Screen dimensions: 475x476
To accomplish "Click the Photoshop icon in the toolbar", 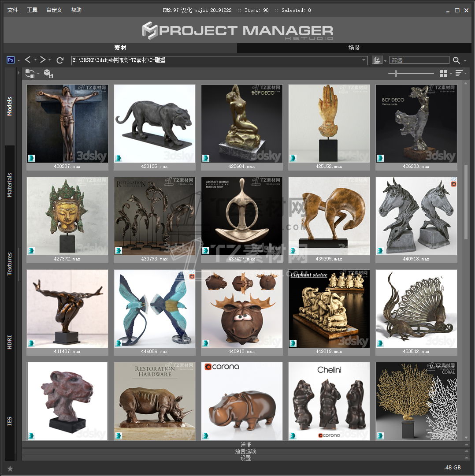I will [11, 60].
